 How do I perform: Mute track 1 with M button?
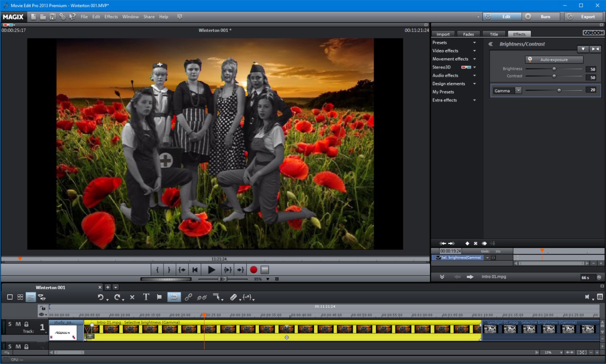pos(18,324)
